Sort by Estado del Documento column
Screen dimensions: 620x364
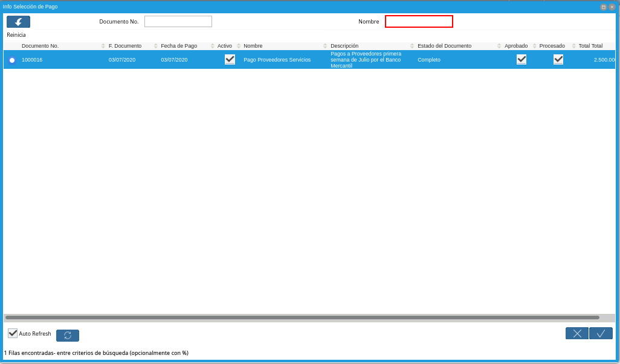[444, 46]
